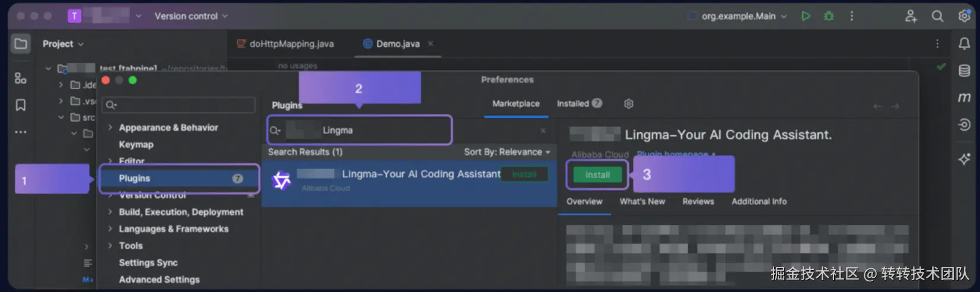Install Lingma from the search results row
The height and width of the screenshot is (292, 980).
[524, 174]
